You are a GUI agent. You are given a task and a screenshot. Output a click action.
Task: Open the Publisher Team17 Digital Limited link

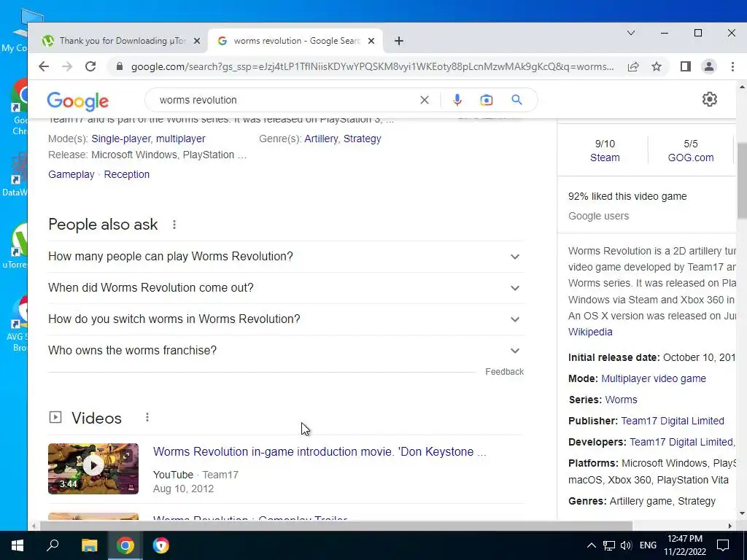pos(672,421)
